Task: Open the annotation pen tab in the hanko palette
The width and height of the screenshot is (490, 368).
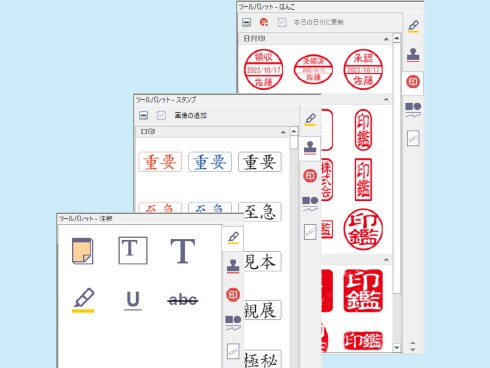Action: (x=413, y=26)
